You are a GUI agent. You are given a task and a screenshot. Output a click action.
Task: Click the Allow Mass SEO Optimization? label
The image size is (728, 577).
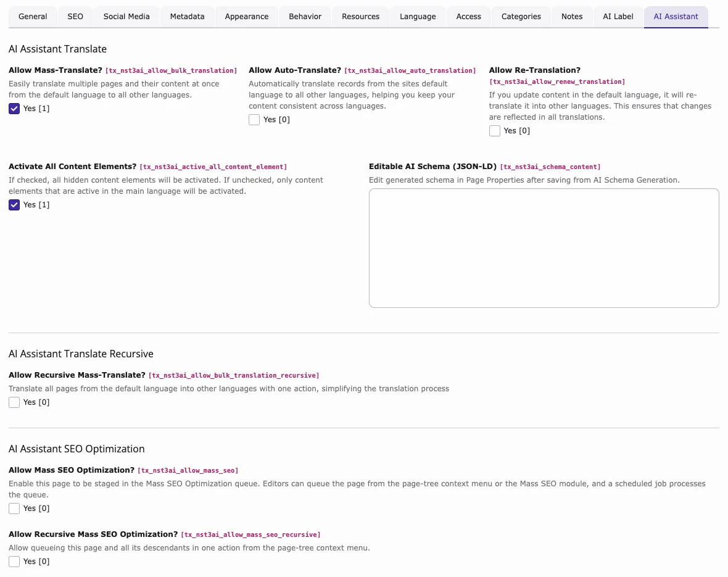tap(72, 470)
